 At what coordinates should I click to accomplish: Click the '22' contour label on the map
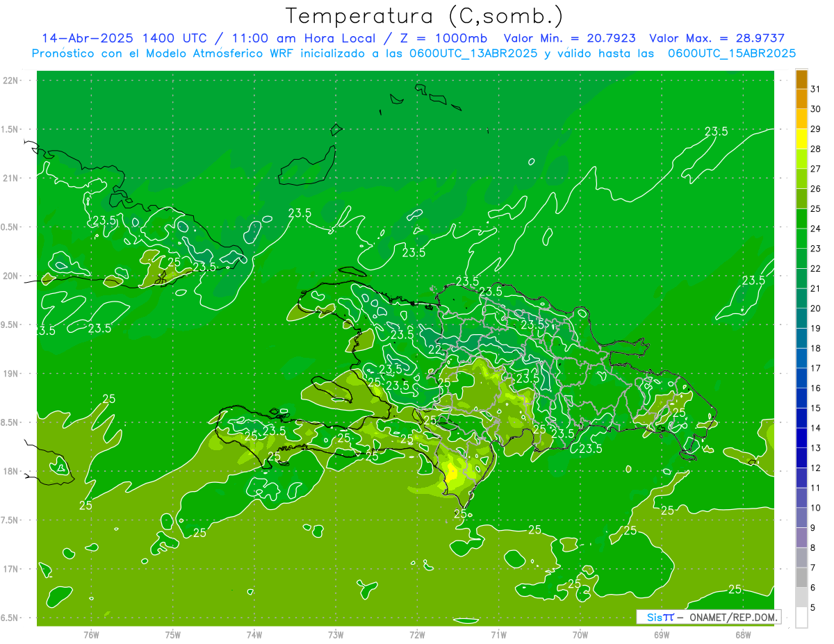coord(434,349)
